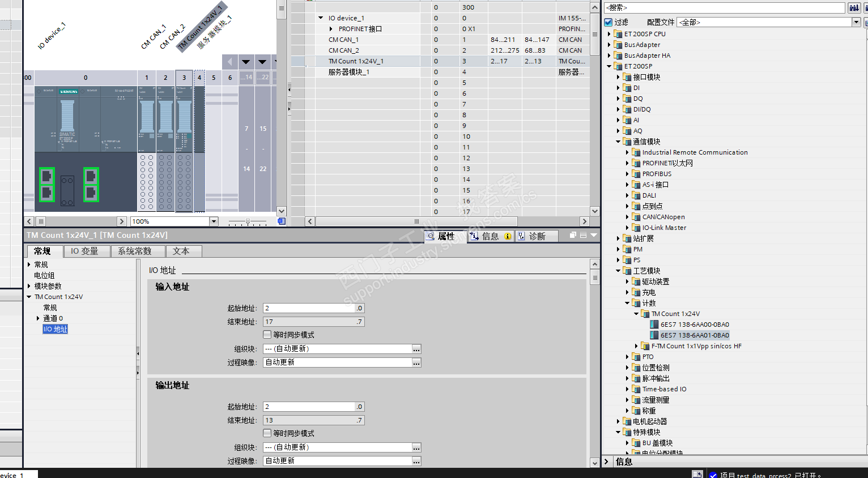868x478 pixels.
Task: Open the 配置文件 profile dropdown
Action: pos(856,22)
